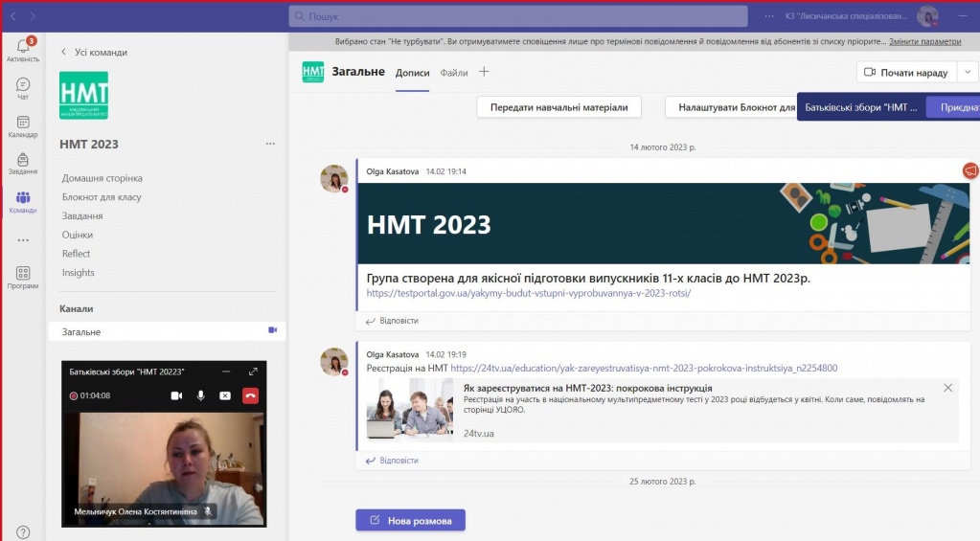
Task: Show more apps via sidebar ellipsis
Action: pos(23,240)
